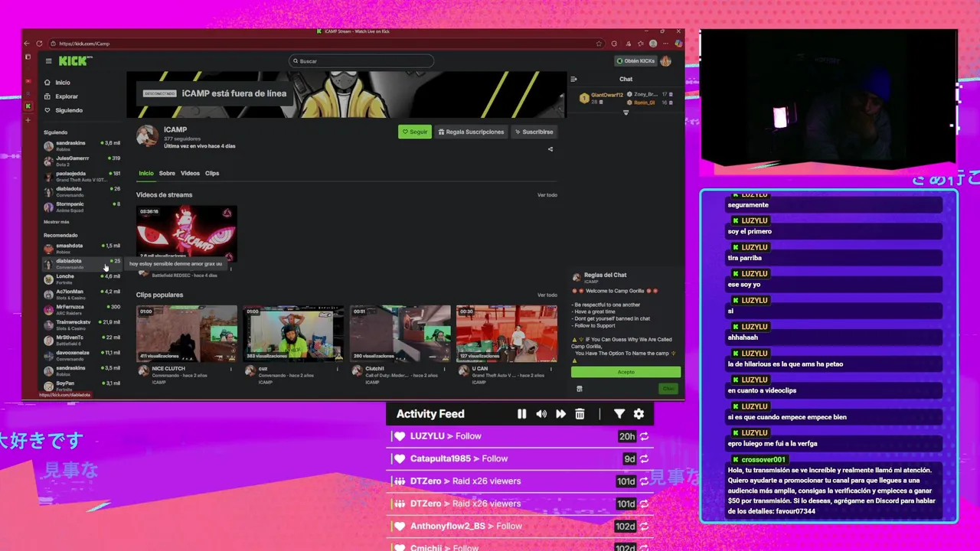Open the Battlefield REDSEC stream video thumbnail
The height and width of the screenshot is (551, 980).
[187, 233]
